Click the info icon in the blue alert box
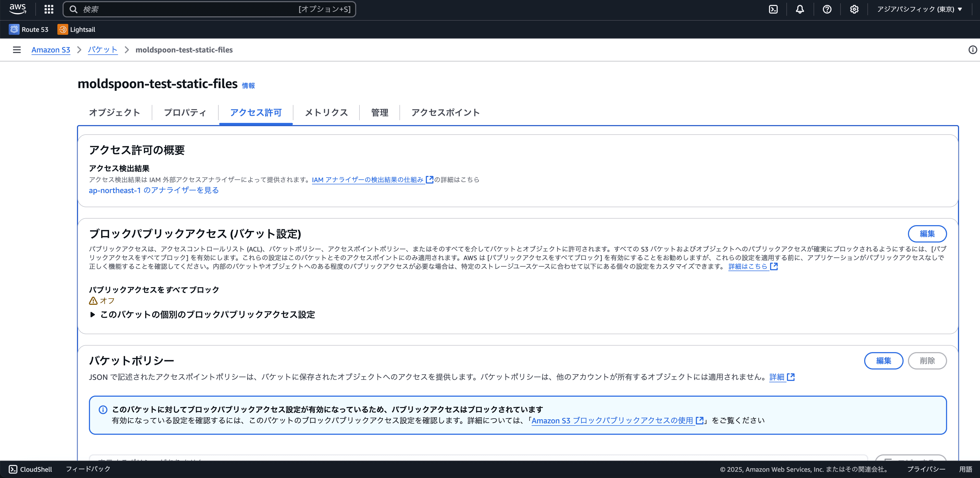This screenshot has width=980, height=478. click(103, 409)
